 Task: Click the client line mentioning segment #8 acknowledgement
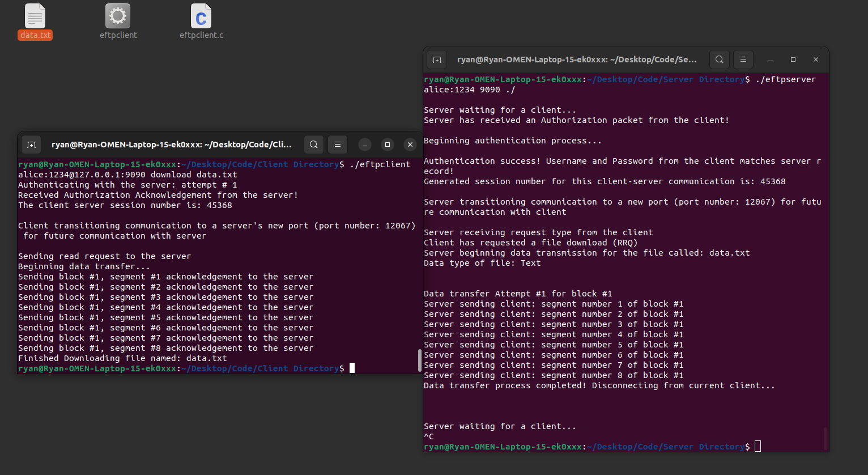[165, 348]
